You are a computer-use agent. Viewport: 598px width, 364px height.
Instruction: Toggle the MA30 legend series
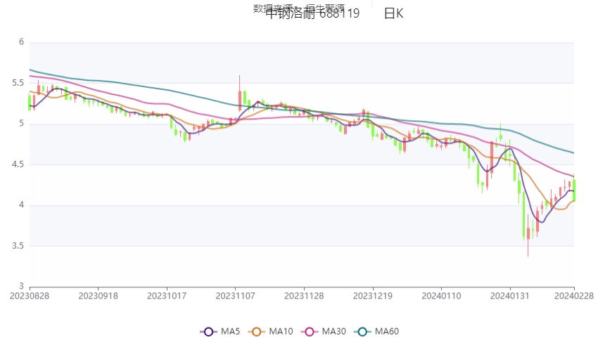pyautogui.click(x=324, y=332)
